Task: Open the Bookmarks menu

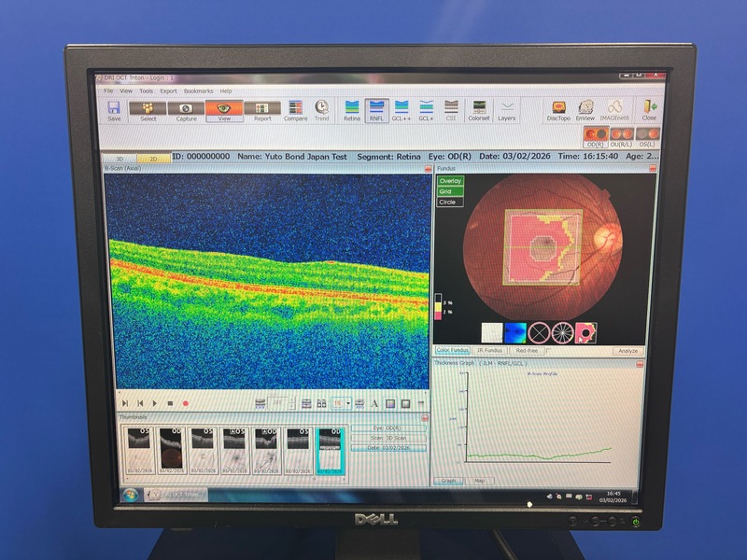Action: (198, 91)
